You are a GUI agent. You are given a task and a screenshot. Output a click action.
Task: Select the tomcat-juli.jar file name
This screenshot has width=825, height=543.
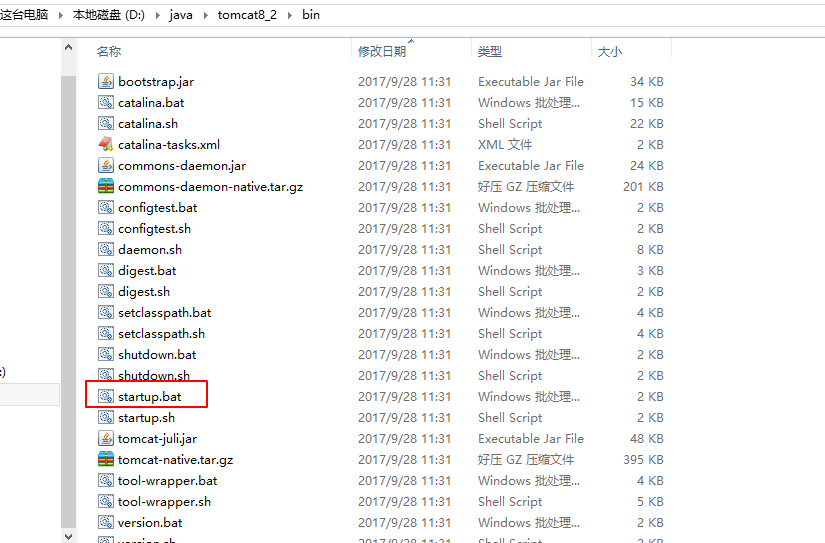(157, 439)
